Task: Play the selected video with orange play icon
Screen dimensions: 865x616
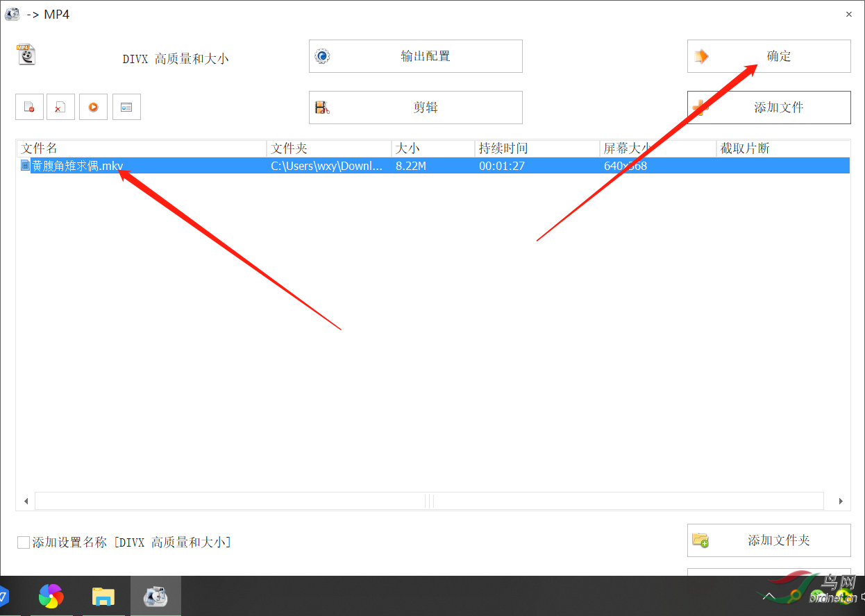Action: pyautogui.click(x=93, y=107)
